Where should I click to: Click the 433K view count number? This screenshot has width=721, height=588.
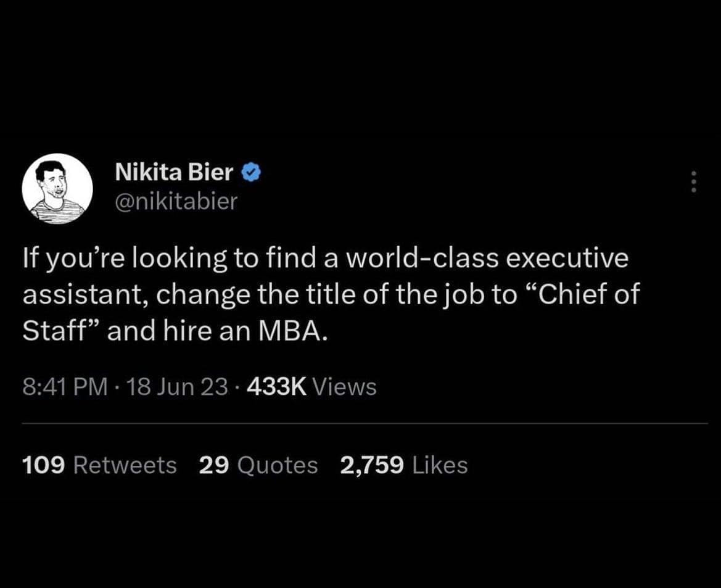pyautogui.click(x=276, y=387)
